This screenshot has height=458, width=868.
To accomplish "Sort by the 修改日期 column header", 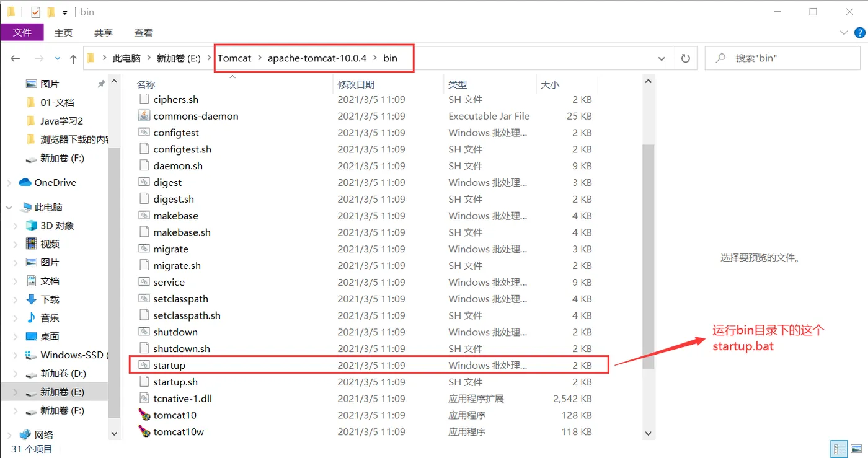I will tap(356, 84).
